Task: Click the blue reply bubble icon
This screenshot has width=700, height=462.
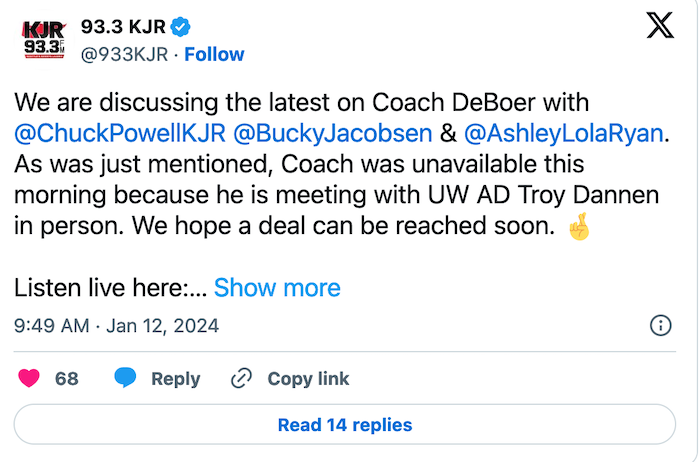Action: click(x=125, y=379)
